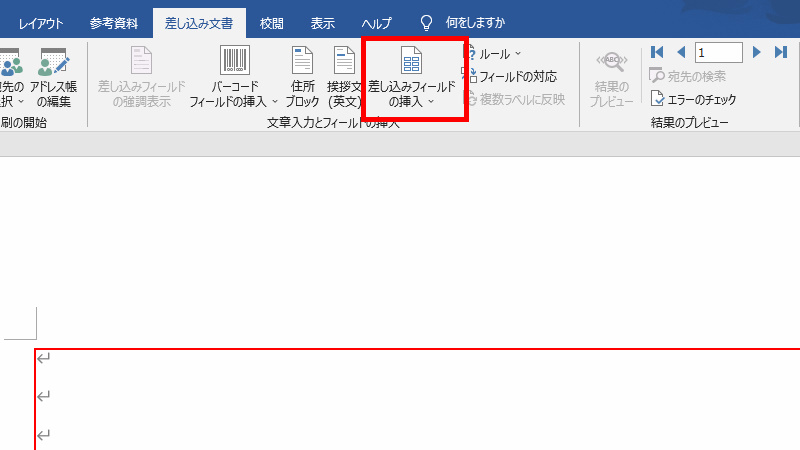Click the Insert Barcode Field icon

(234, 62)
